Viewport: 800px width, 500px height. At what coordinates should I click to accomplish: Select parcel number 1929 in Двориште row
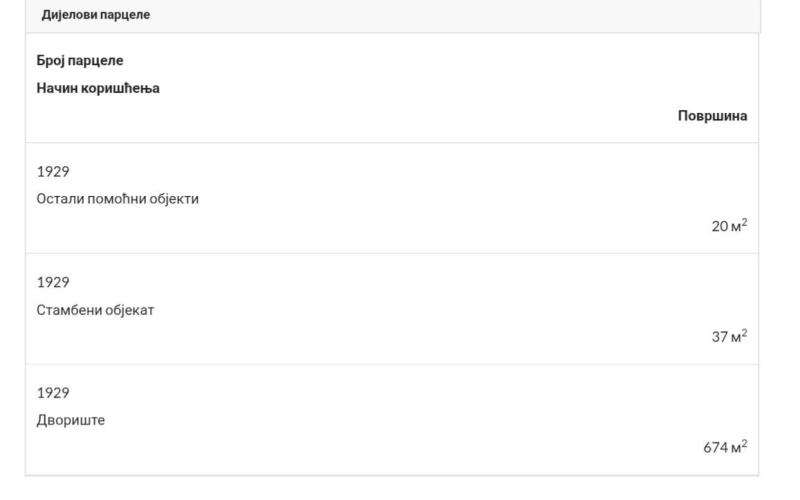[53, 393]
